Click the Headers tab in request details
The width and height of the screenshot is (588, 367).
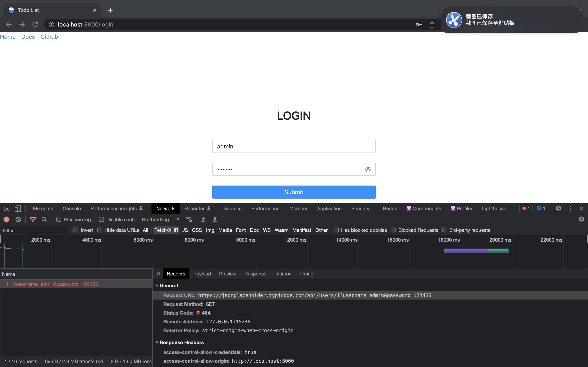pyautogui.click(x=175, y=274)
